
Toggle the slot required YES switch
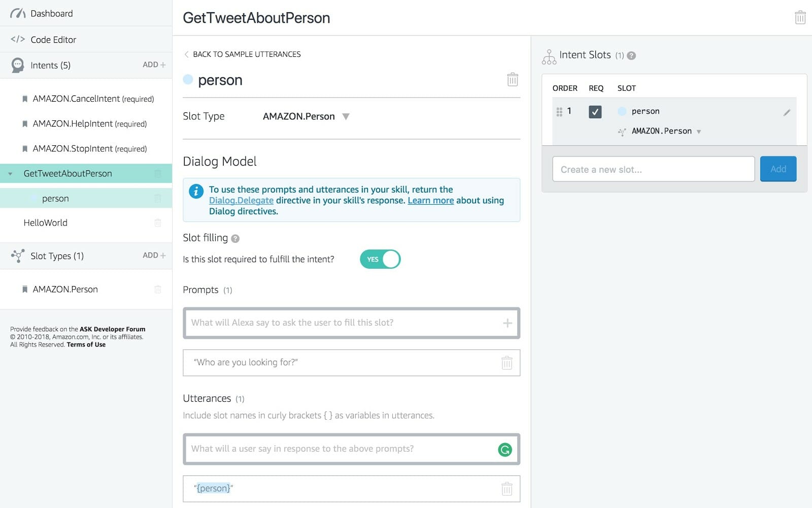380,259
